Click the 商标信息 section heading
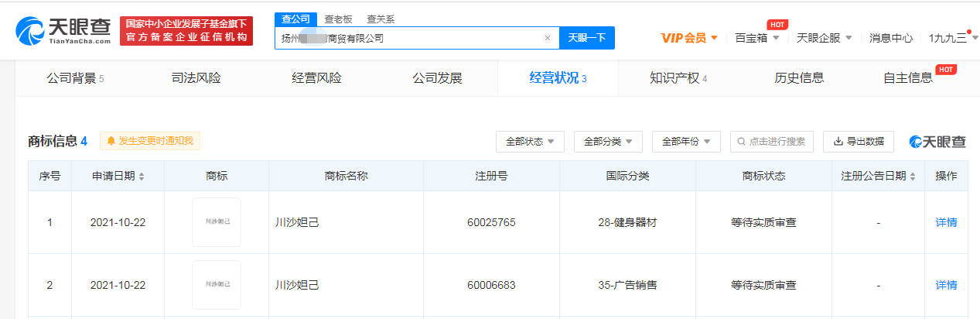The image size is (980, 319). (x=52, y=141)
